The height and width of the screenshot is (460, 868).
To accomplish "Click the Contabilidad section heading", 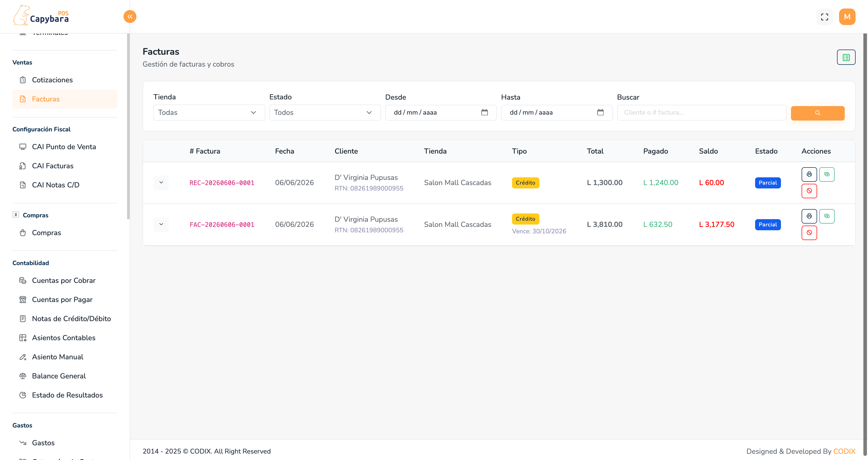I will (x=31, y=263).
